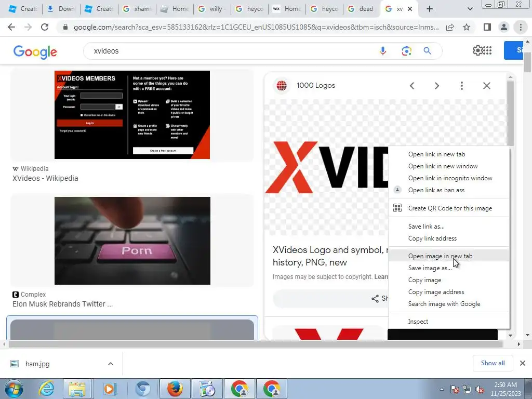Expand the tab search dropdown
The image size is (532, 399).
[470, 9]
